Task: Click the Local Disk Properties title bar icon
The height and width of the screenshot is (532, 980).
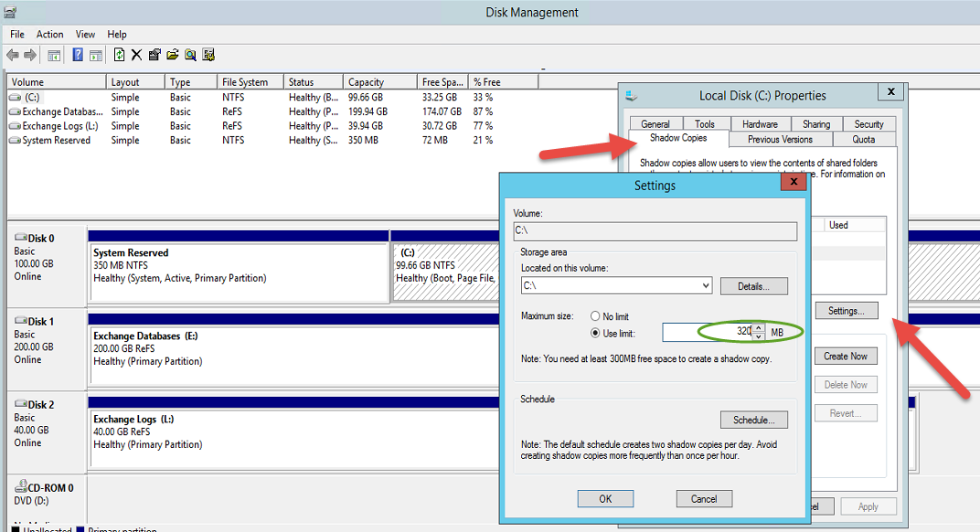Action: pos(632,96)
